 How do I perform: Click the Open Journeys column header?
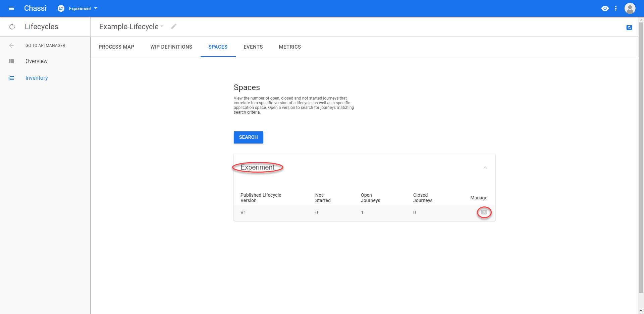(371, 198)
